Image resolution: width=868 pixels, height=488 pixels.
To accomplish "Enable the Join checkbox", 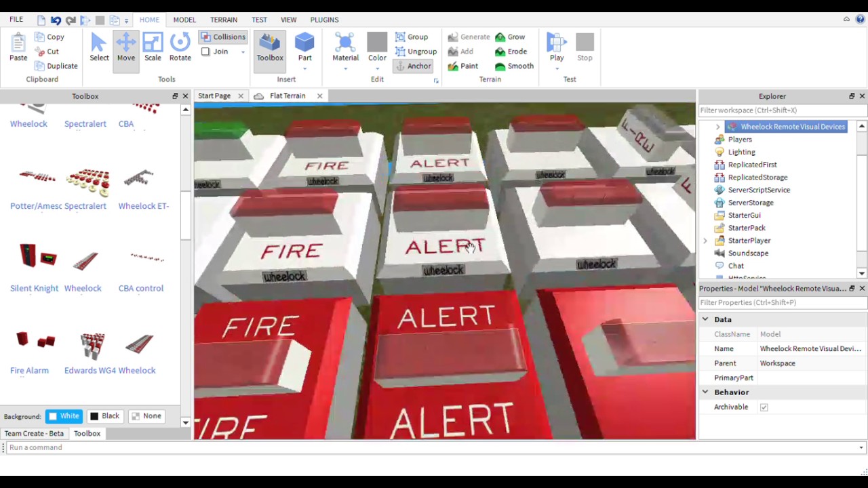I will point(205,52).
